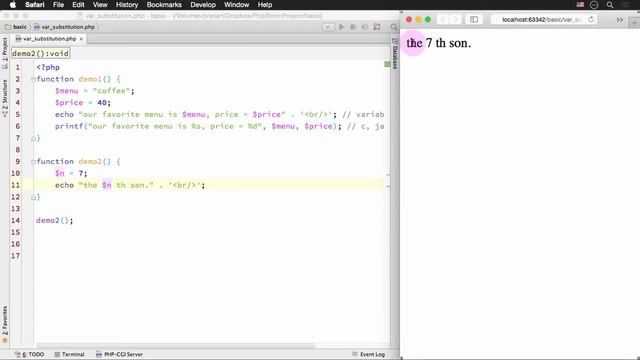Open the 6: TODO tool window

(29, 354)
